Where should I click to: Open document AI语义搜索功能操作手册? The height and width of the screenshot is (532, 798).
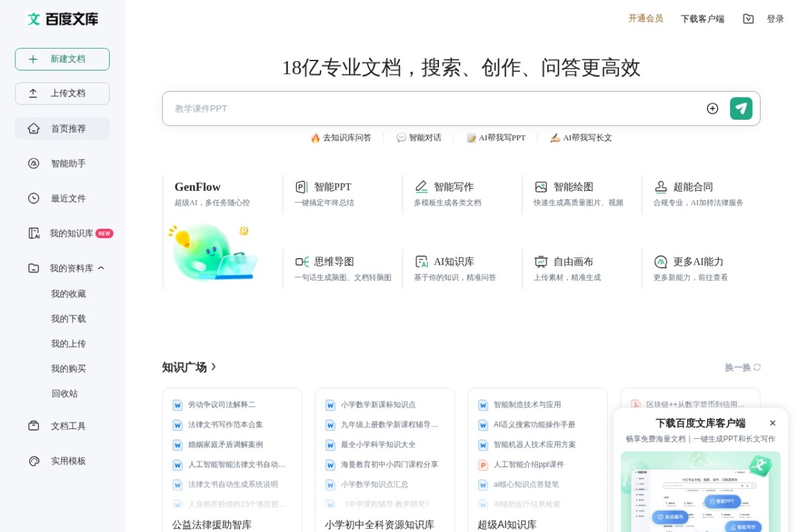tap(535, 424)
